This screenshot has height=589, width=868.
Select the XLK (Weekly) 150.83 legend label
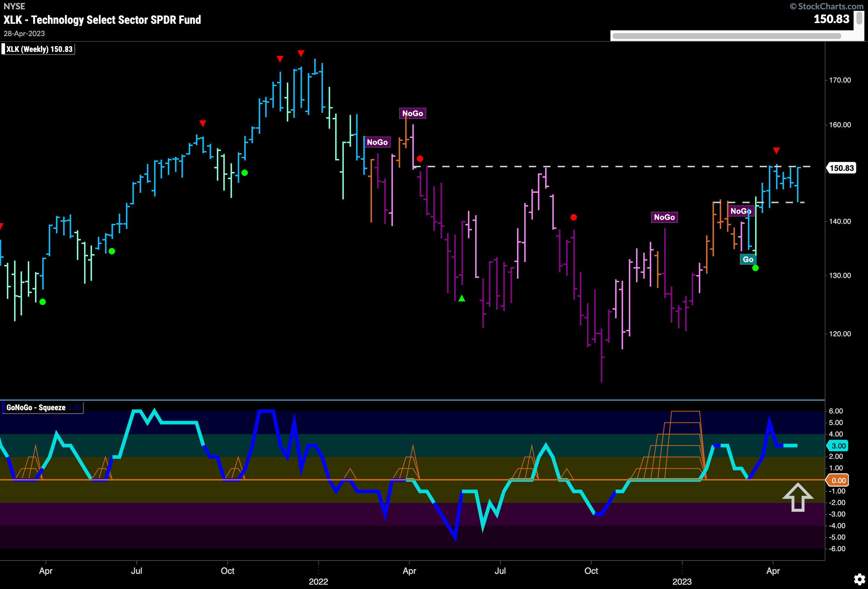38,49
